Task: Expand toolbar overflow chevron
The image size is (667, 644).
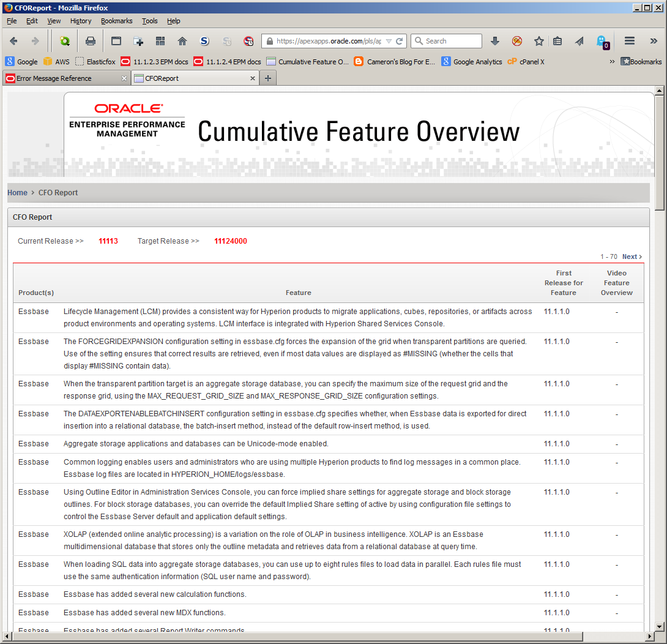Action: click(x=654, y=41)
